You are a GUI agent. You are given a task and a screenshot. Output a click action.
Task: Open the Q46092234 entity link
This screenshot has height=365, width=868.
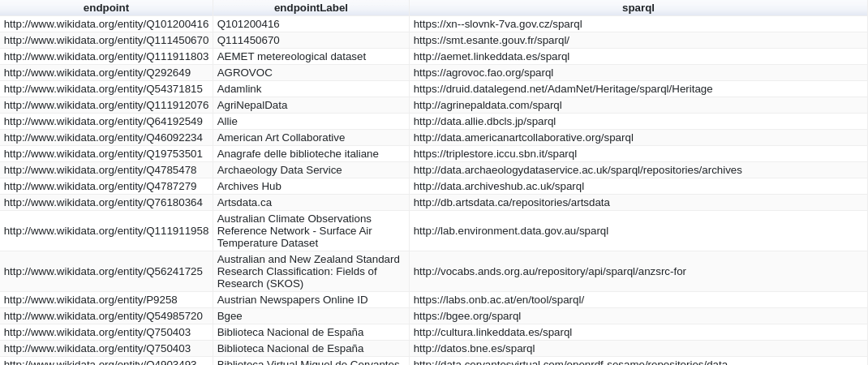[103, 137]
